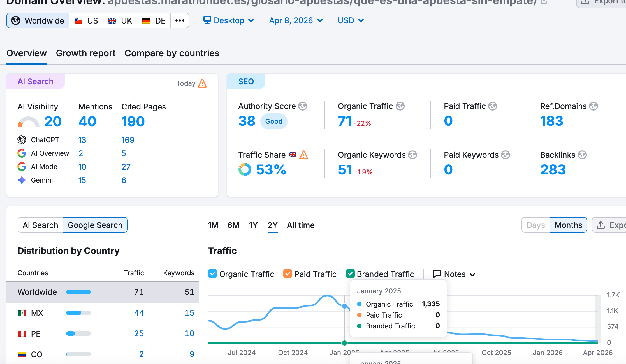Select the AI Search toggle button
This screenshot has width=626, height=364.
(40, 225)
